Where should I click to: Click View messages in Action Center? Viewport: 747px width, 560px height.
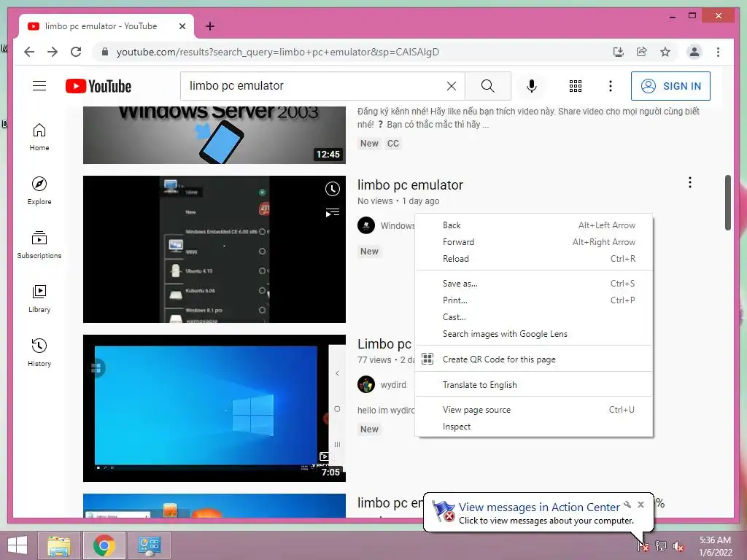[539, 507]
